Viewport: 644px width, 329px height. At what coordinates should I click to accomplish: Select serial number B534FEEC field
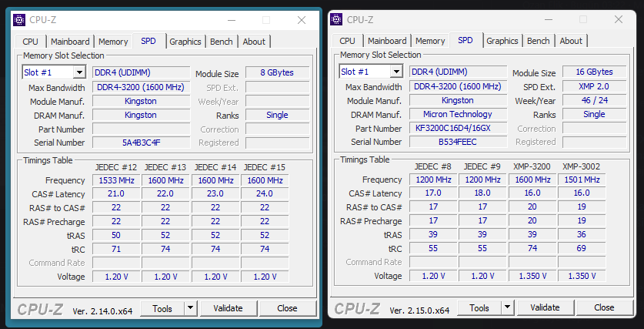[x=459, y=142]
